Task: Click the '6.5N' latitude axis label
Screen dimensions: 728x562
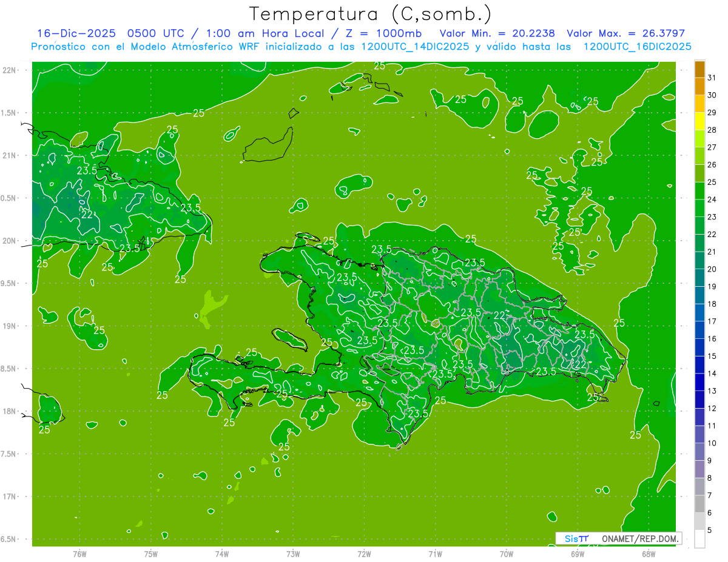Action: [x=9, y=539]
